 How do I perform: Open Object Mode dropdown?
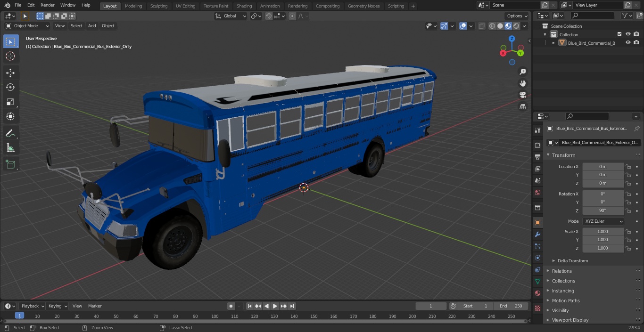[x=27, y=26]
